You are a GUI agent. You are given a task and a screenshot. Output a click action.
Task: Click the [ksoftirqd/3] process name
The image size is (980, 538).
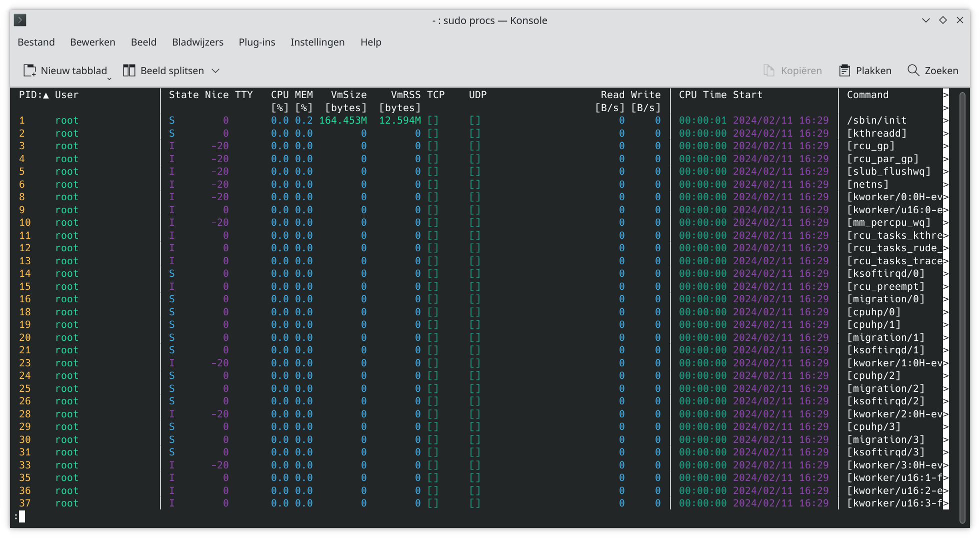885,452
